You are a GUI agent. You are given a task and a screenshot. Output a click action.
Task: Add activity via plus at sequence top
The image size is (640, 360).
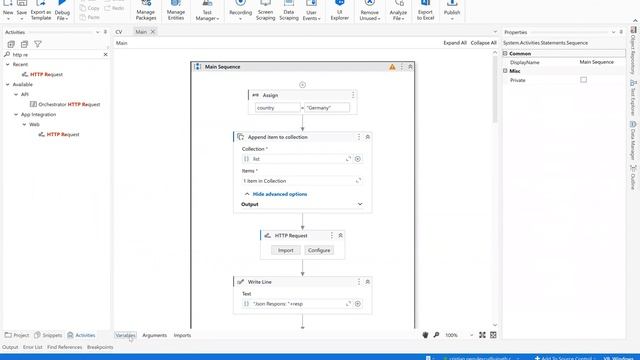(302, 85)
